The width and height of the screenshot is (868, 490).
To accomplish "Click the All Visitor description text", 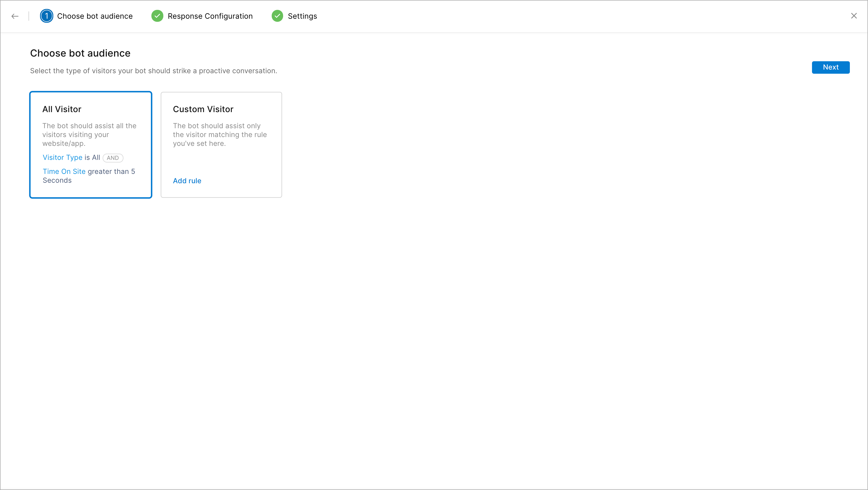I will click(x=89, y=134).
